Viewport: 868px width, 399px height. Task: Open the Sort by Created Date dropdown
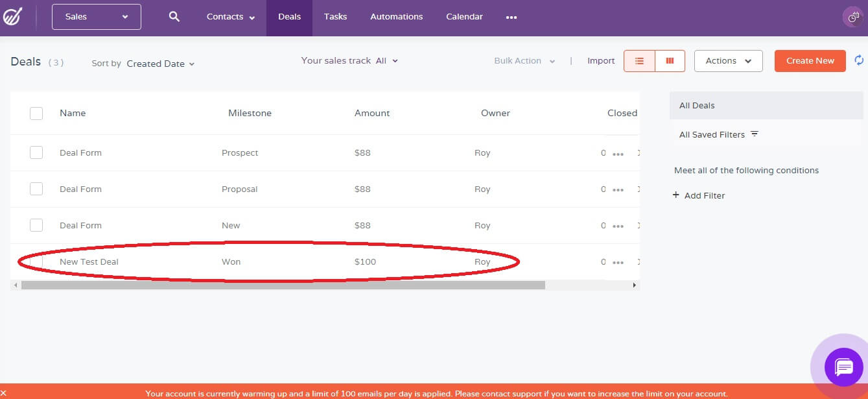click(x=161, y=64)
